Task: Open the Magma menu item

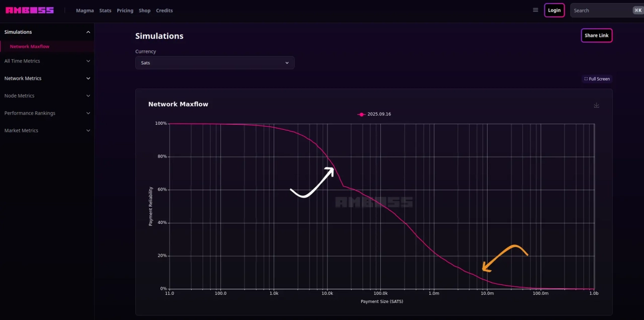Action: pyautogui.click(x=85, y=11)
